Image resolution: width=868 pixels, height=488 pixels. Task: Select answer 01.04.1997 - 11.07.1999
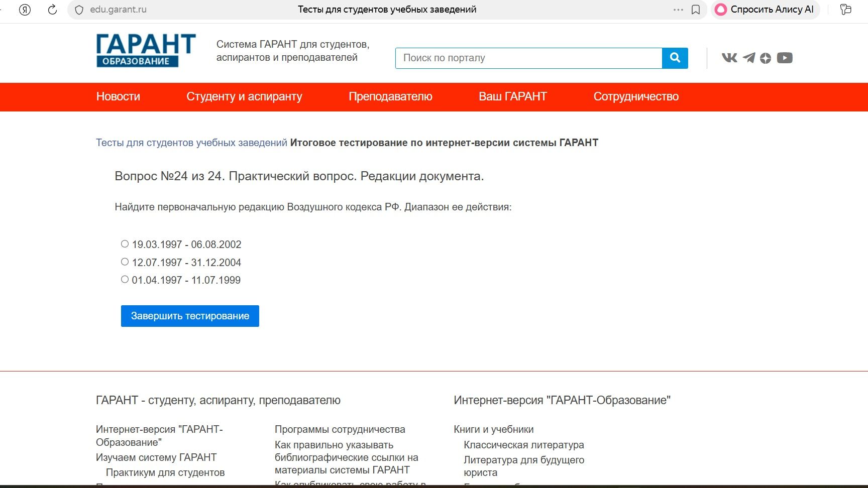pyautogui.click(x=125, y=279)
